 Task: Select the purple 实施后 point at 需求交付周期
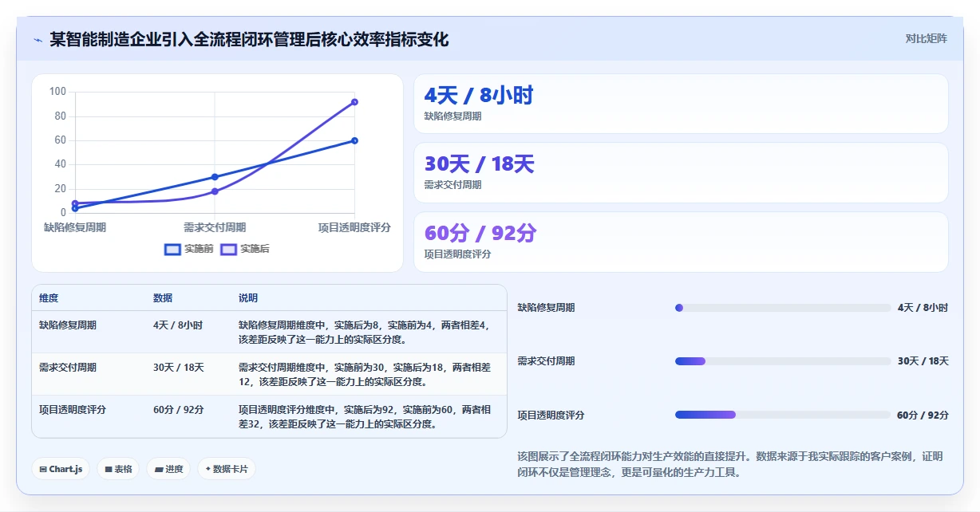pyautogui.click(x=215, y=191)
